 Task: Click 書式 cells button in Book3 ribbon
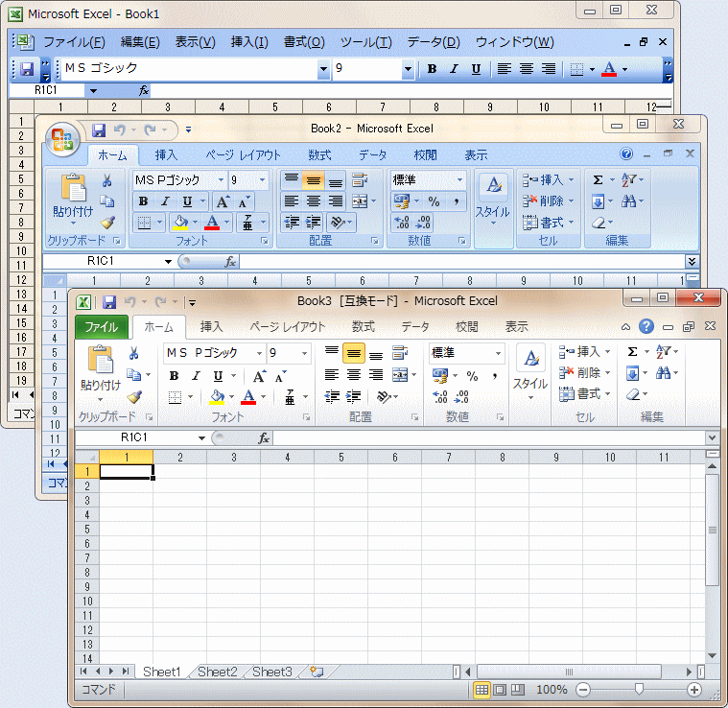(x=584, y=394)
